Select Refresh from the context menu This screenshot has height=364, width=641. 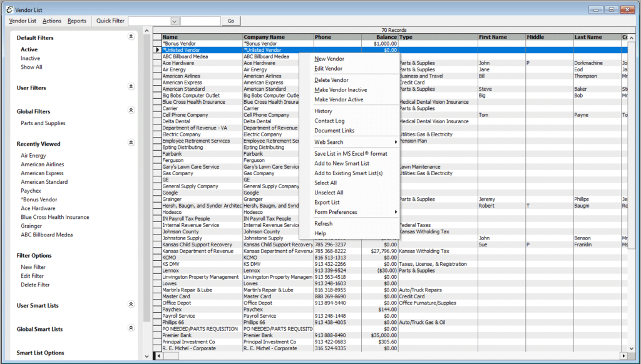pyautogui.click(x=322, y=225)
